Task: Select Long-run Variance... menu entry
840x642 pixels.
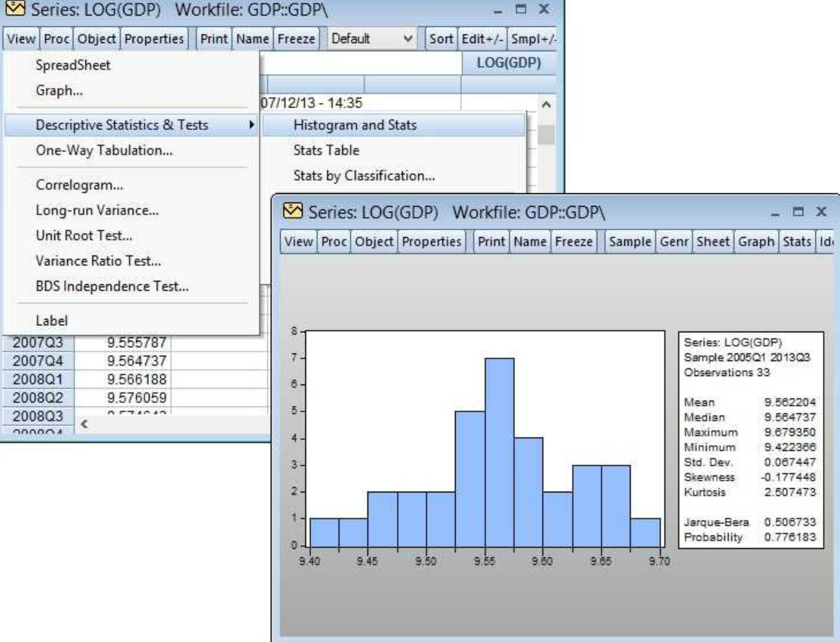Action: (131, 211)
